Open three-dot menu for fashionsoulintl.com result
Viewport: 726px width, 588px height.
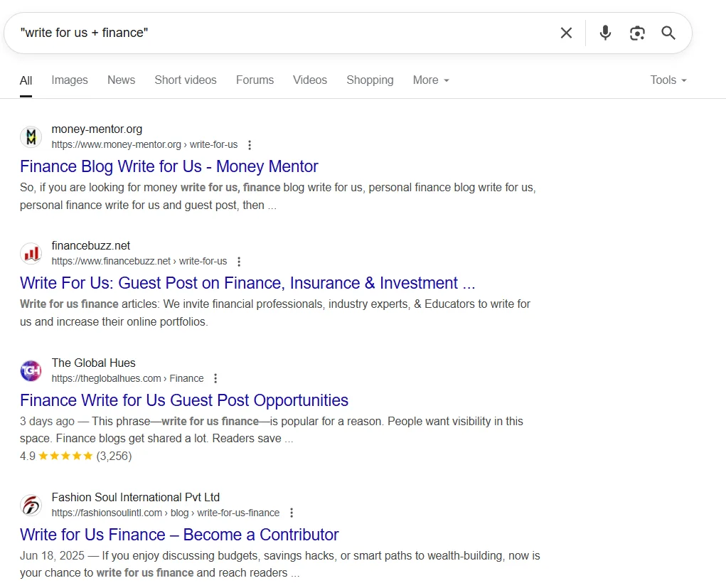[x=292, y=513]
